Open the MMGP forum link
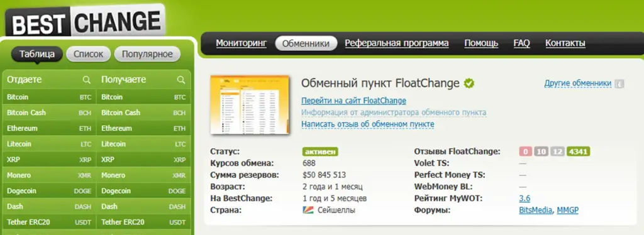The height and width of the screenshot is (235, 644). click(x=568, y=210)
